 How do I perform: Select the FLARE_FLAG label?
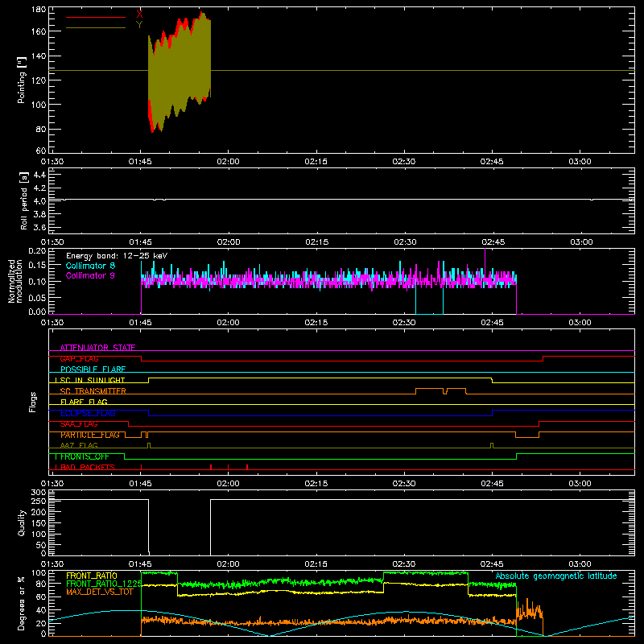[x=84, y=402]
